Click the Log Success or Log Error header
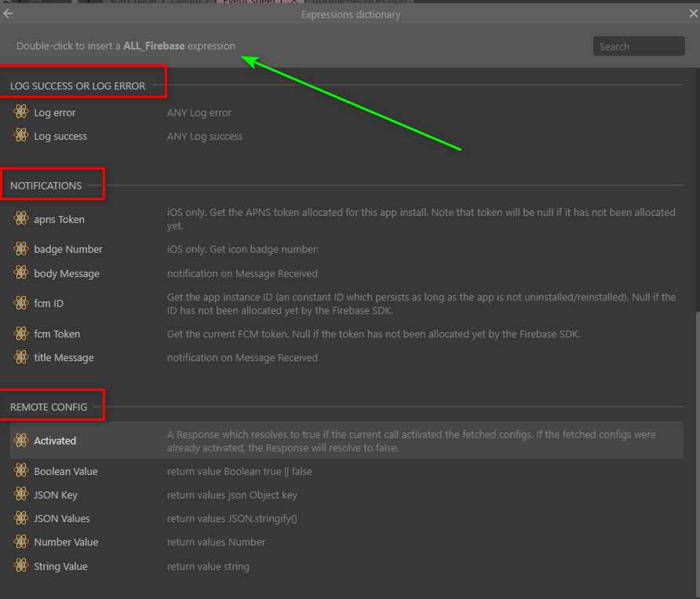 pos(78,86)
